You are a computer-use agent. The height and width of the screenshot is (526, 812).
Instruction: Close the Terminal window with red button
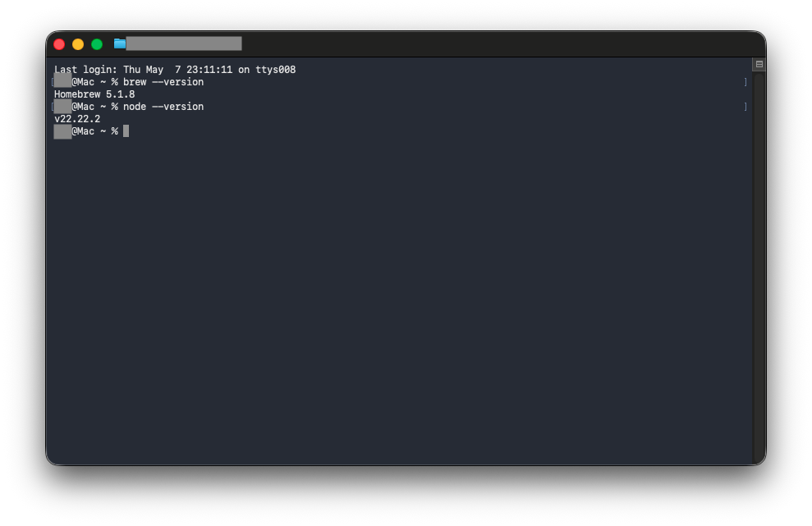[x=59, y=44]
